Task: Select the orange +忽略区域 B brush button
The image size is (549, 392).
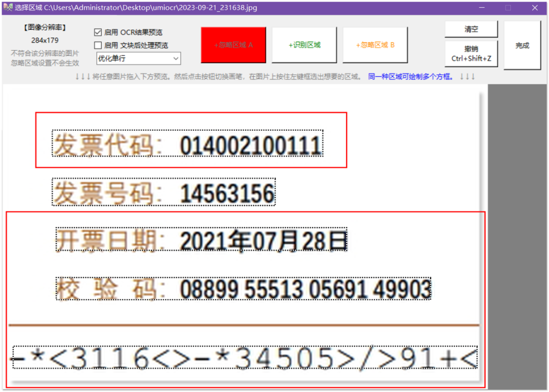Action: (375, 45)
